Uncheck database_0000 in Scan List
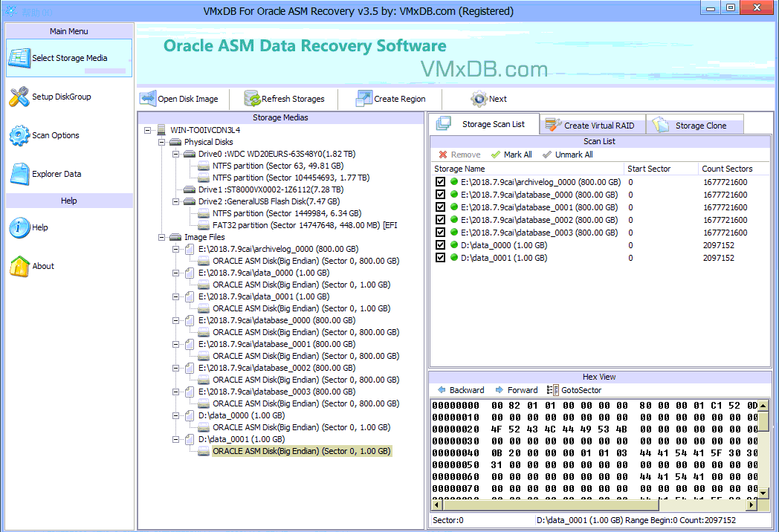779x532 pixels. point(440,195)
